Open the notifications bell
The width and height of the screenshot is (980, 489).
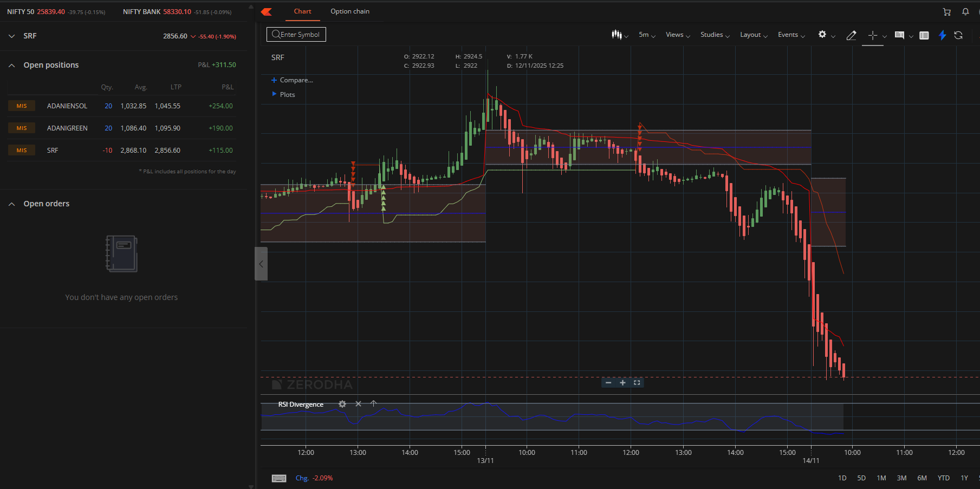[965, 12]
